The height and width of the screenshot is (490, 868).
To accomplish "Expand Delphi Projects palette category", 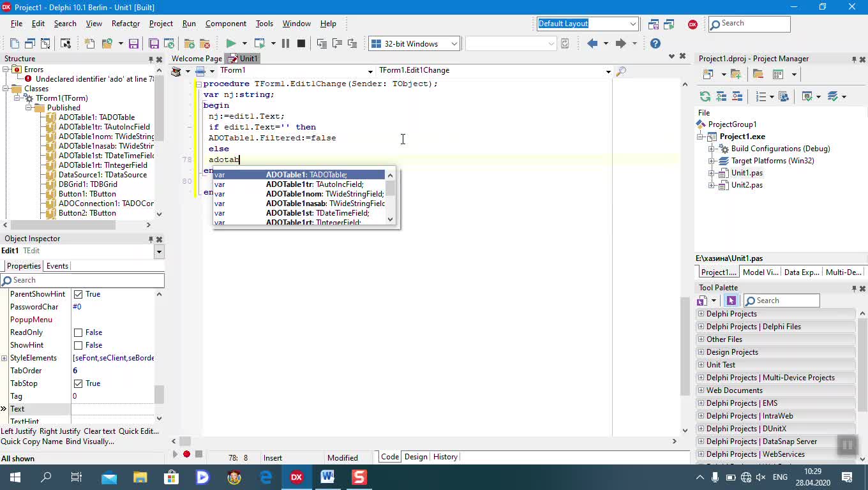I will pos(701,314).
